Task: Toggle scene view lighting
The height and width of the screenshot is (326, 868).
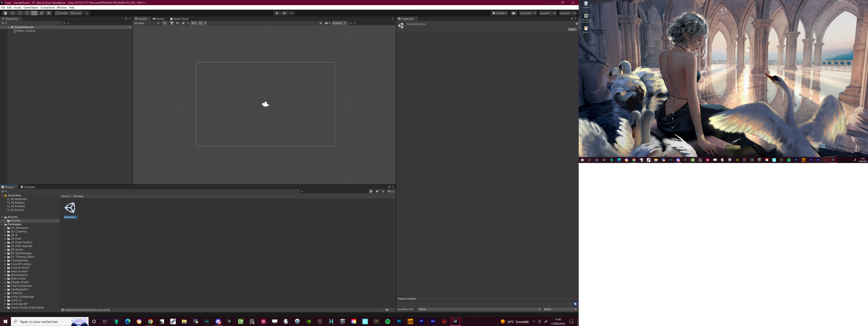Action: tap(172, 23)
